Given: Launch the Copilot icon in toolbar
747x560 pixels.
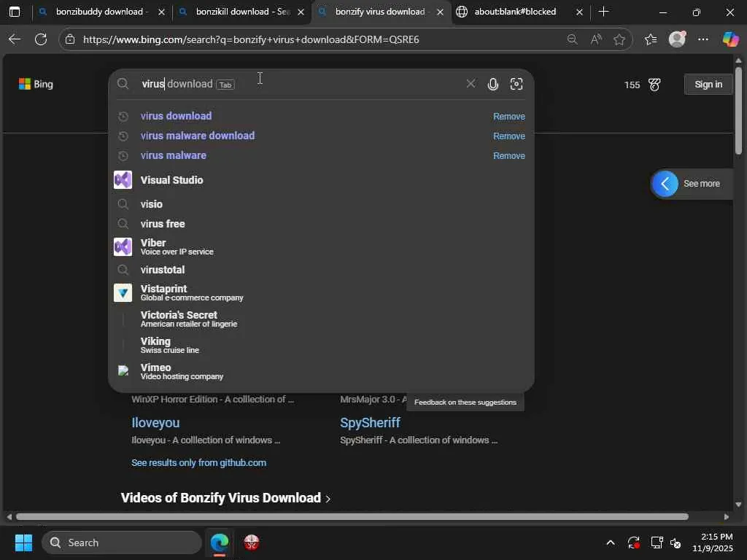Looking at the screenshot, I should tap(730, 39).
